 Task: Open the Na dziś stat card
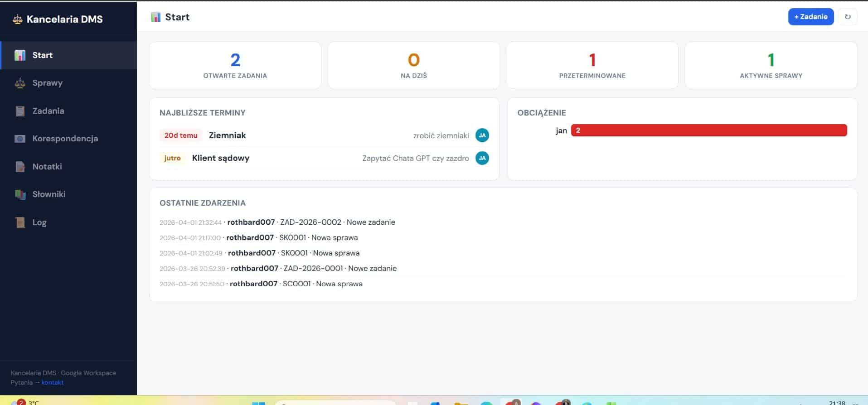tap(413, 65)
